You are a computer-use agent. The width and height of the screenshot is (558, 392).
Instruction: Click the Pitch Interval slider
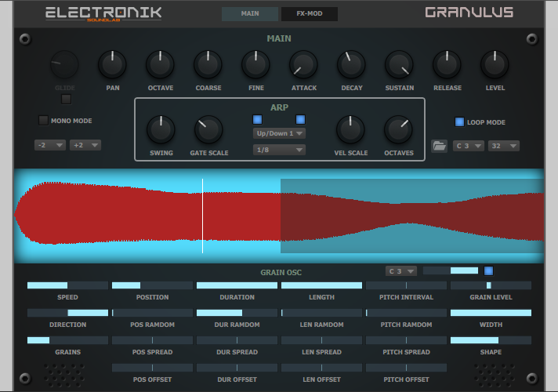point(407,285)
